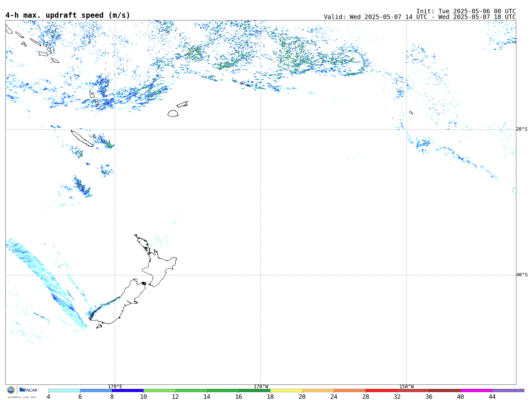Click the colorbar tick label '16'
Image resolution: width=532 pixels, height=400 pixels.
coord(239,397)
